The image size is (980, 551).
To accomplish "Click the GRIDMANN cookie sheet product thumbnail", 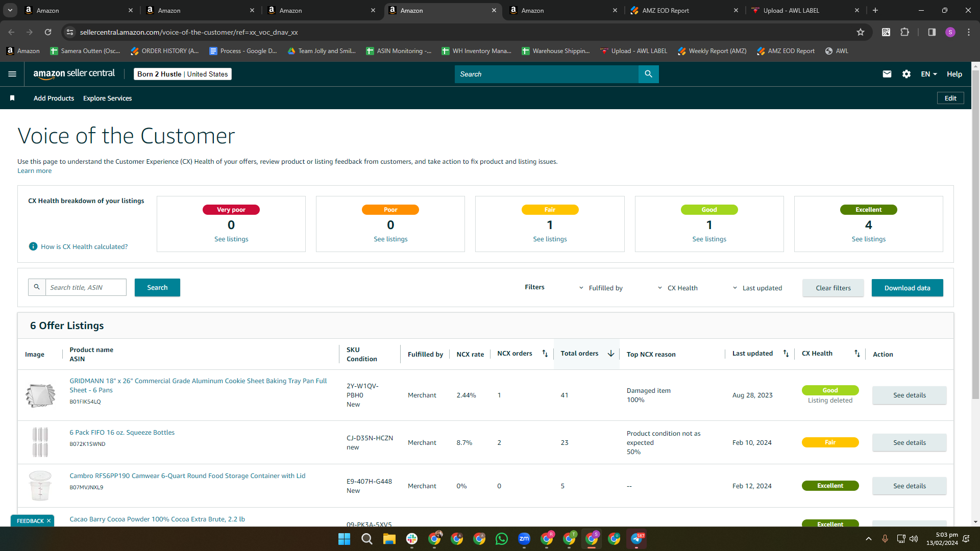I will 40,395.
